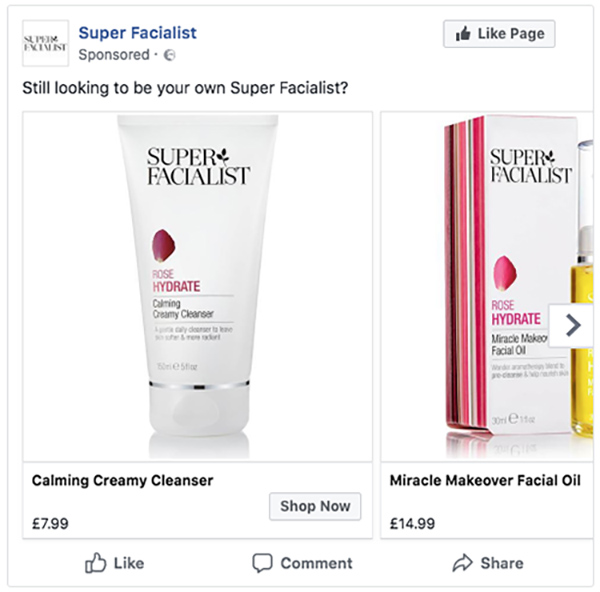Advance carousel with the right chevron arrow
The width and height of the screenshot is (600, 592).
tap(573, 325)
